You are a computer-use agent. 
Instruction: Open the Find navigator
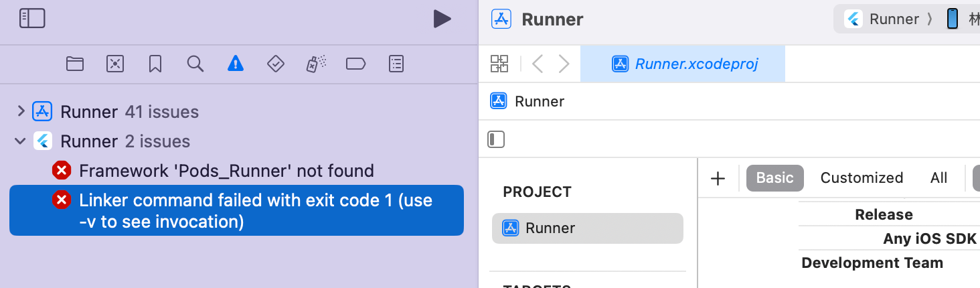tap(195, 64)
